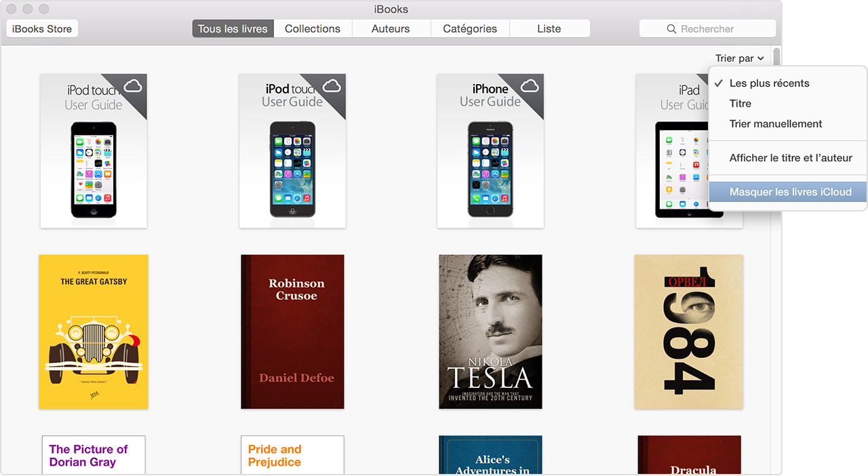The width and height of the screenshot is (868, 476).
Task: Switch to the Catégories tab
Action: click(470, 29)
